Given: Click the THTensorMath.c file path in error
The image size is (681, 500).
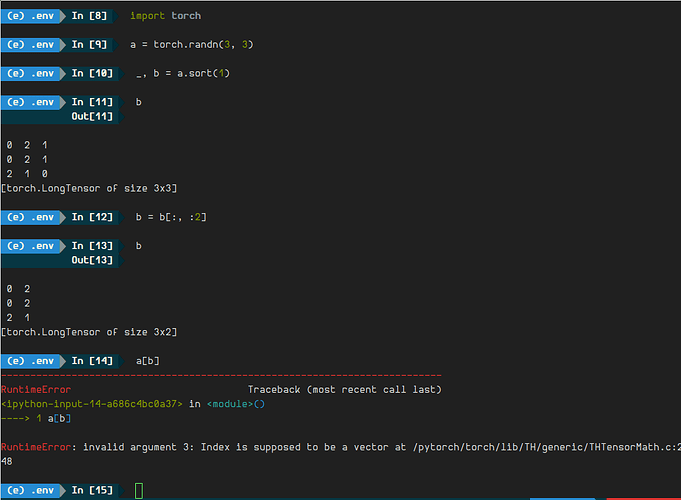Looking at the screenshot, I should (546, 447).
